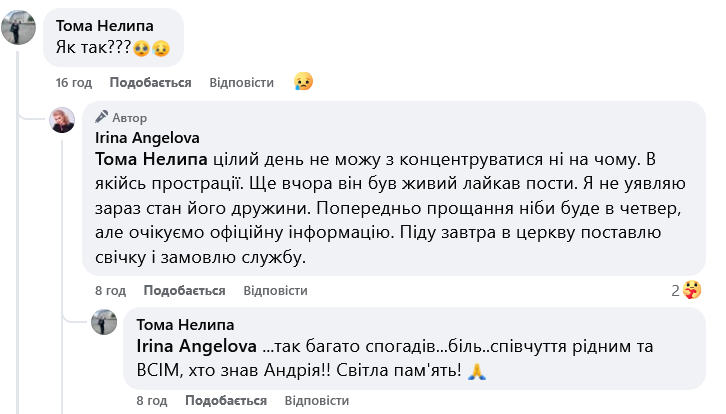
Task: Click Тома Нелипа's avatar on the top comment
Action: (x=19, y=31)
